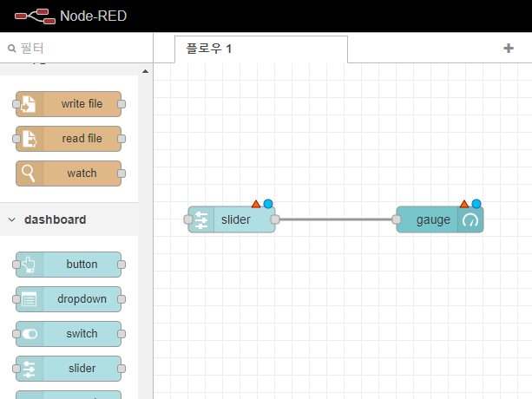Viewport: 532px width, 399px height.
Task: Select the read file palette node
Action: (x=69, y=139)
